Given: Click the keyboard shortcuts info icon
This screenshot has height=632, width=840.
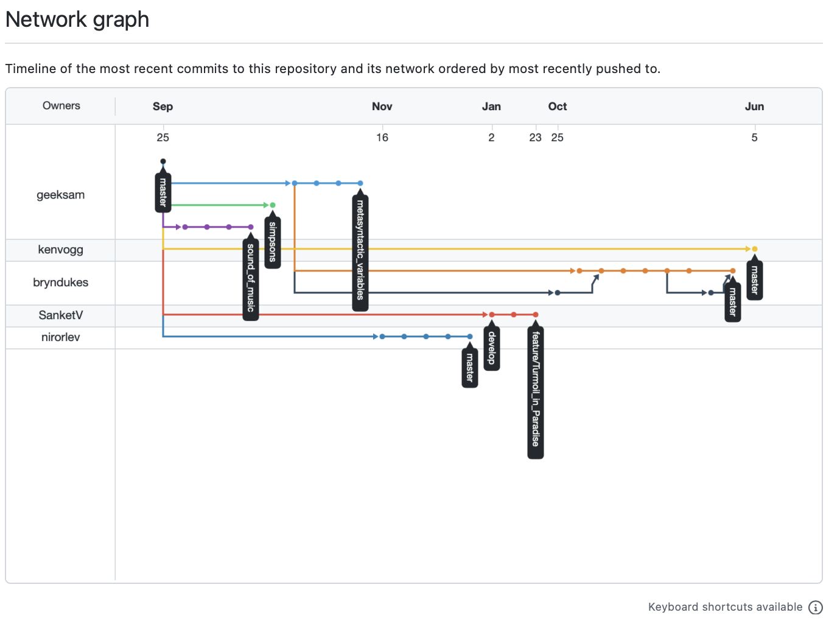Looking at the screenshot, I should 815,607.
